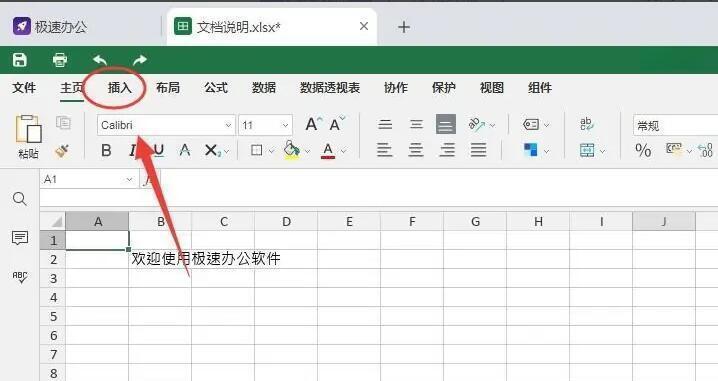Open the A1 name box dropdown arrow

[x=129, y=180]
